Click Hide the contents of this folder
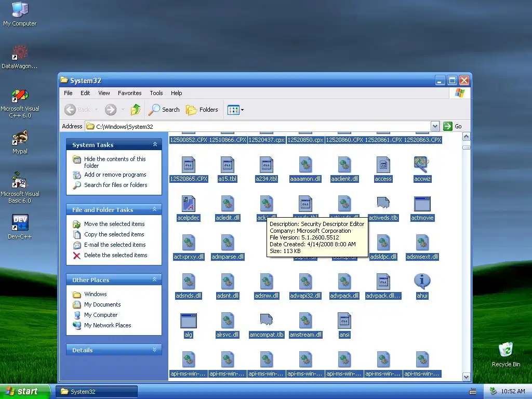The image size is (532, 399). tap(110, 162)
